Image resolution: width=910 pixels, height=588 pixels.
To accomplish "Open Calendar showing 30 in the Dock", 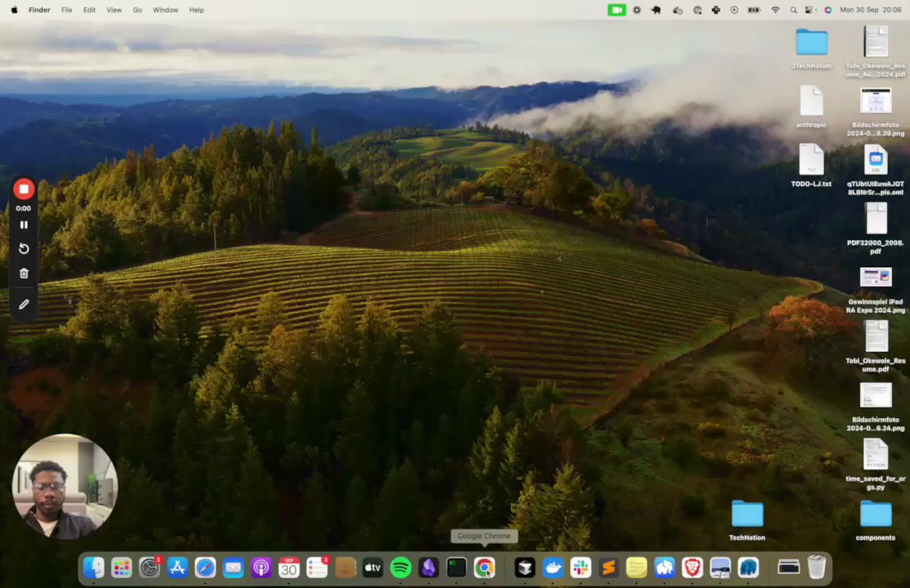I will point(289,568).
